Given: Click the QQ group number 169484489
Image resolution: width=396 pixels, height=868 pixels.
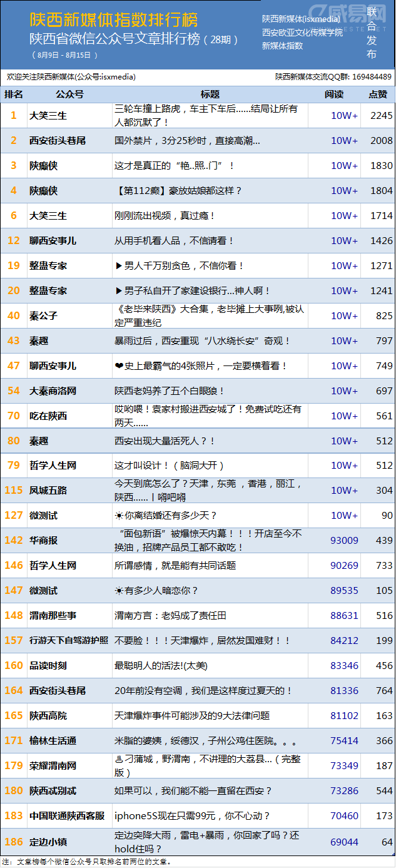Looking at the screenshot, I should coord(372,77).
